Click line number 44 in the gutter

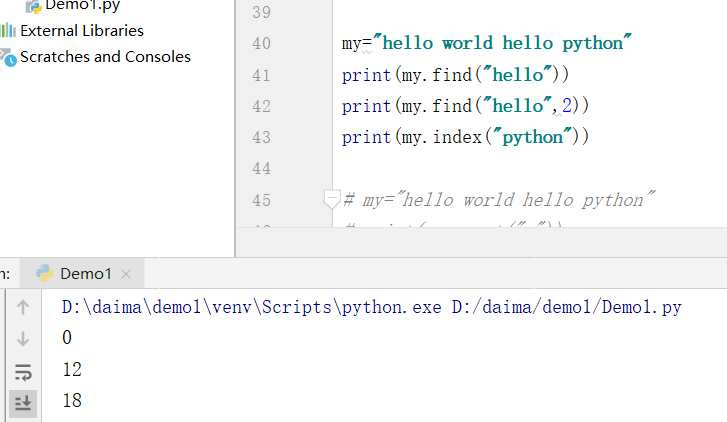[x=261, y=168]
